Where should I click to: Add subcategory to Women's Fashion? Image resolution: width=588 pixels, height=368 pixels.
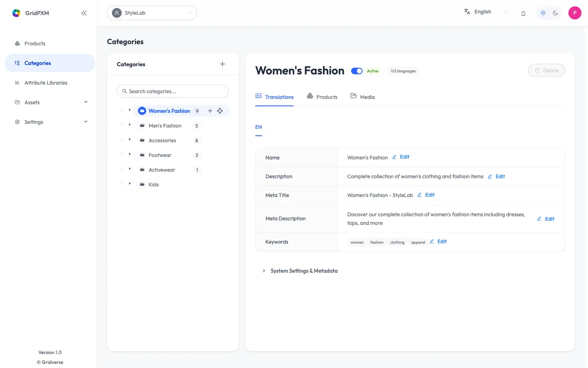[210, 111]
